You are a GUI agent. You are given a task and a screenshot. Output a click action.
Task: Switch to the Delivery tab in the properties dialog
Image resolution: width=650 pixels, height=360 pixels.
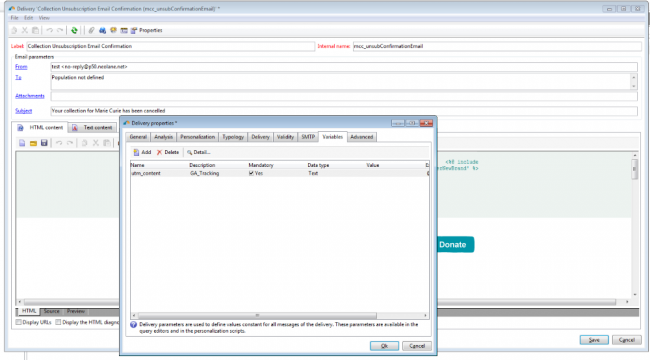(260, 137)
